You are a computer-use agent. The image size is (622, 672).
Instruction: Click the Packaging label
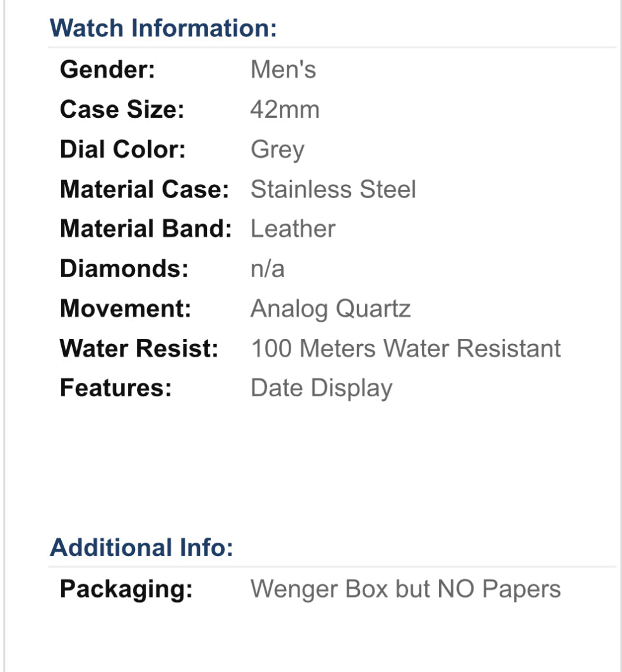pyautogui.click(x=126, y=589)
